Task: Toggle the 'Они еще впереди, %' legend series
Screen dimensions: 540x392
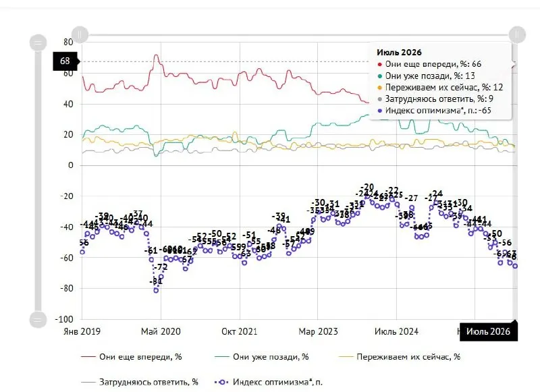Action: (131, 357)
